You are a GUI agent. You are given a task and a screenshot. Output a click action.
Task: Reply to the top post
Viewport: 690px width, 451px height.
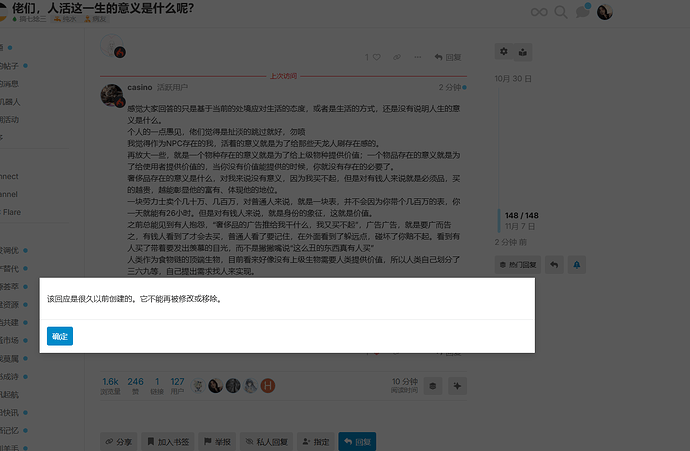tap(448, 57)
